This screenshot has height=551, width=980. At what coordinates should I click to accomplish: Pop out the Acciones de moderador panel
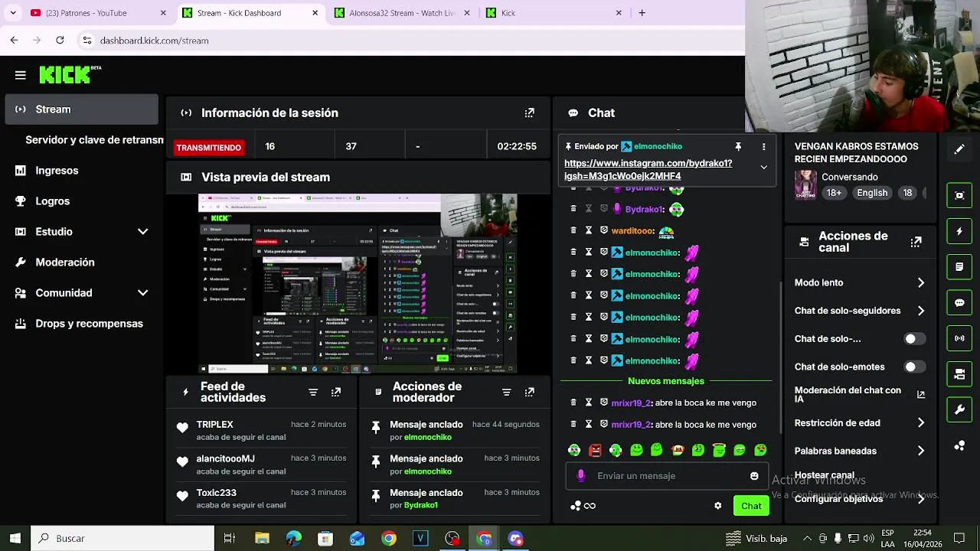tap(529, 392)
